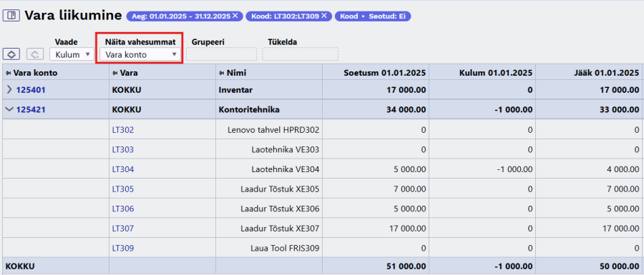Open asset link LT306
The height and width of the screenshot is (275, 644).
coord(123,209)
